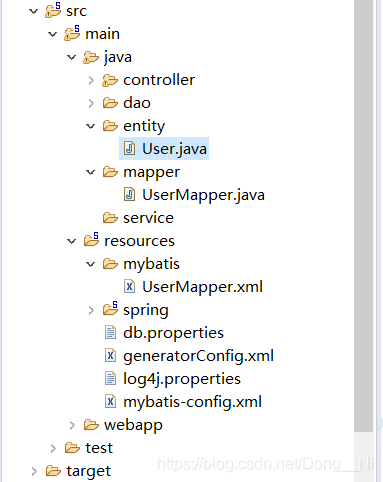383x482 pixels.
Task: Select the UserMapper.java label
Action: tap(203, 195)
